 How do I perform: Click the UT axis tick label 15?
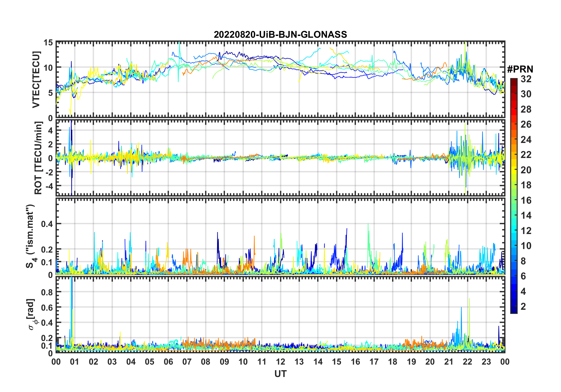point(337,362)
